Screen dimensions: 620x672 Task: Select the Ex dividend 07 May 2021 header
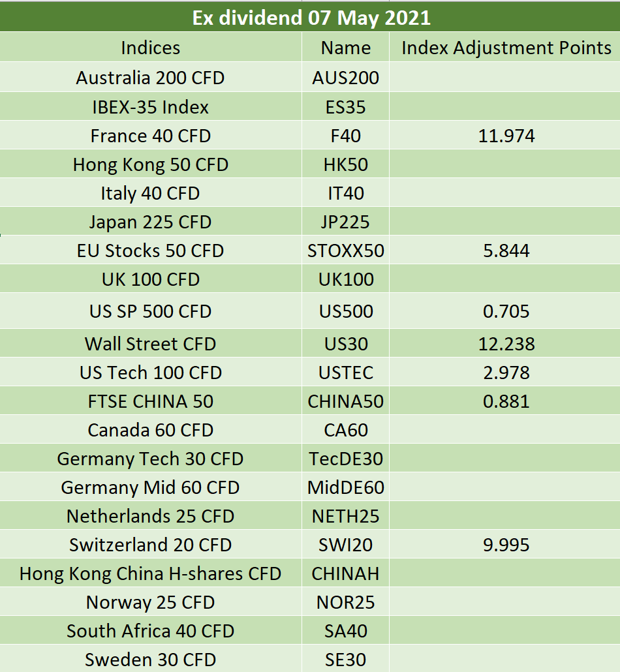[x=310, y=17]
